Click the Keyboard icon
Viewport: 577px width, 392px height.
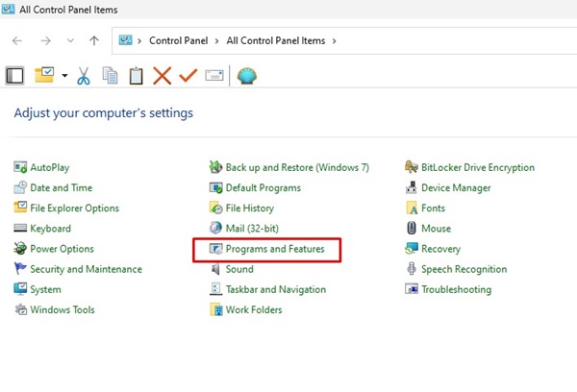point(20,228)
